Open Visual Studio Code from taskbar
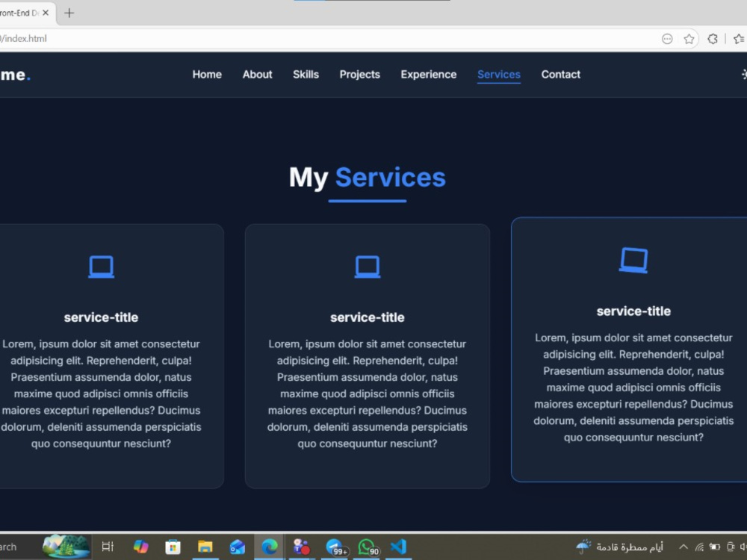747x560 pixels. tap(398, 547)
